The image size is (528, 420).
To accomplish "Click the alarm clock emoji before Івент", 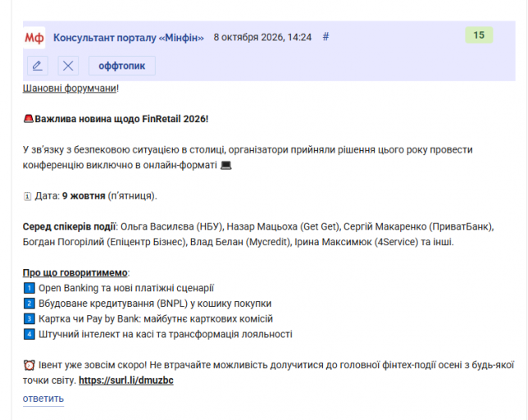I will tap(29, 365).
